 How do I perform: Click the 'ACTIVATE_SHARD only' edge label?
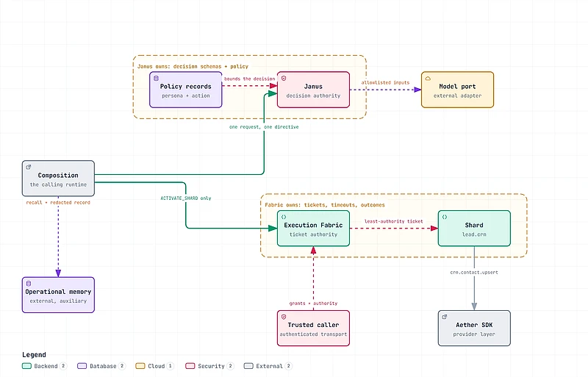click(186, 198)
